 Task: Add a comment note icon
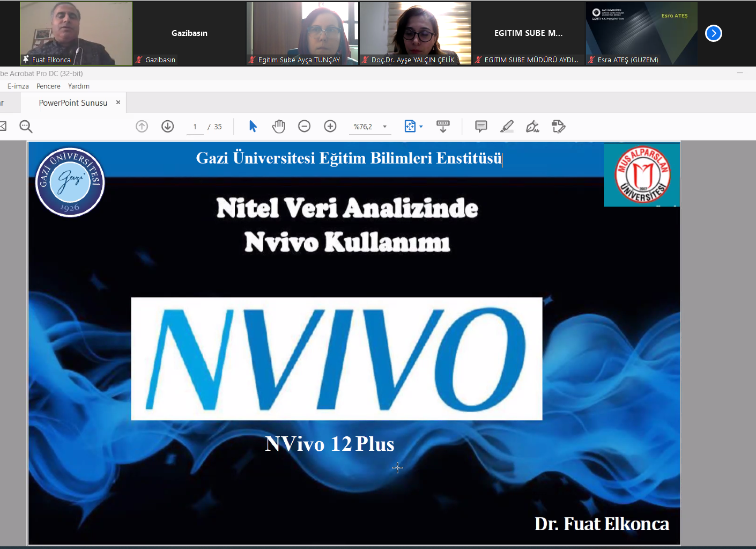pyautogui.click(x=481, y=126)
